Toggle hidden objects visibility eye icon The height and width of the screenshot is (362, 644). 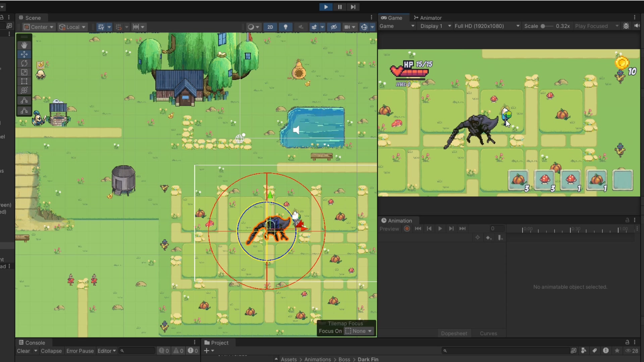334,27
